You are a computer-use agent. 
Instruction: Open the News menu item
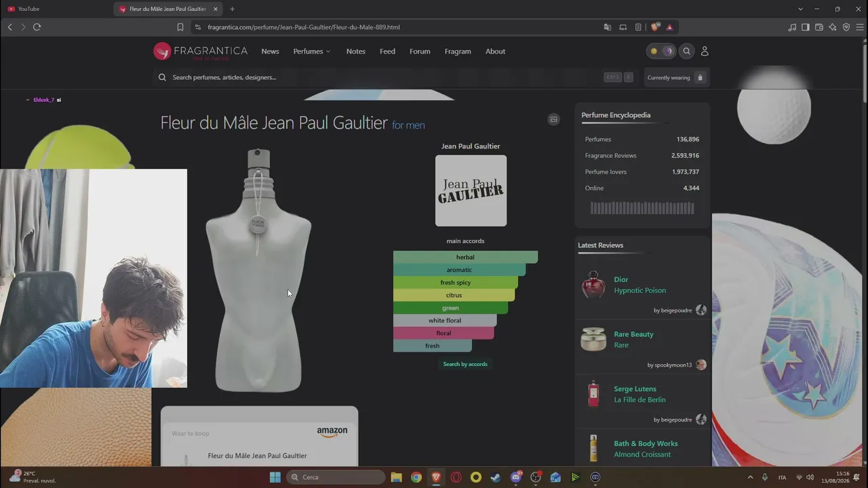tap(270, 52)
